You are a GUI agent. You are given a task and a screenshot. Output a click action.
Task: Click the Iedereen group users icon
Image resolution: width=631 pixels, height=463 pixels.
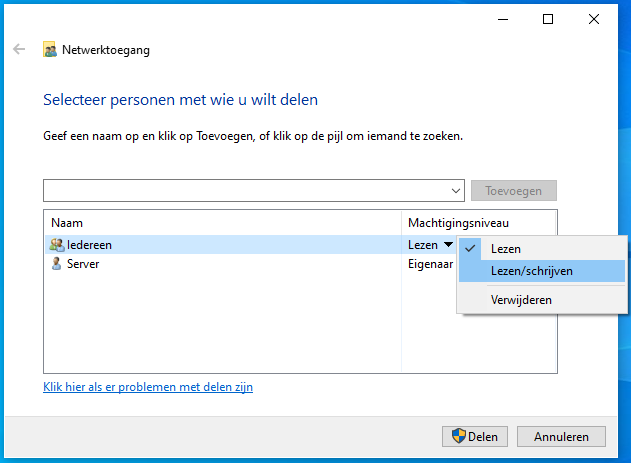pyautogui.click(x=57, y=245)
